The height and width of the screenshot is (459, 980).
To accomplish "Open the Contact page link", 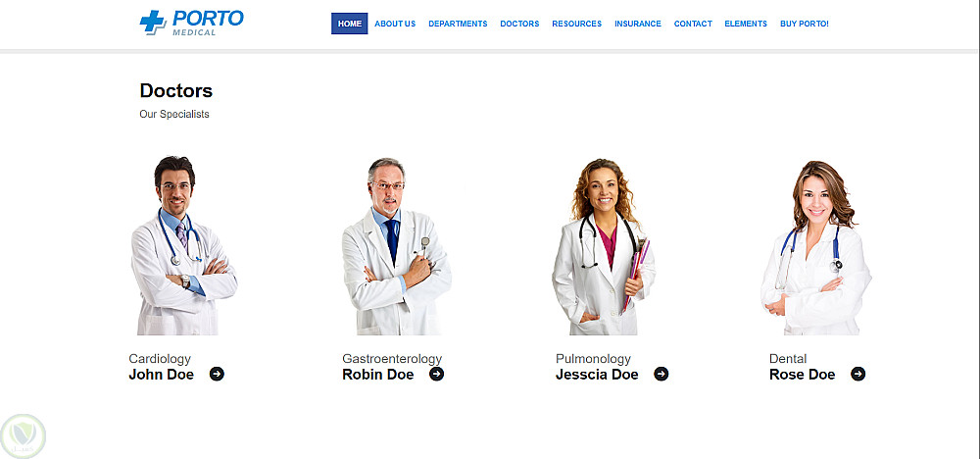I will click(x=693, y=24).
